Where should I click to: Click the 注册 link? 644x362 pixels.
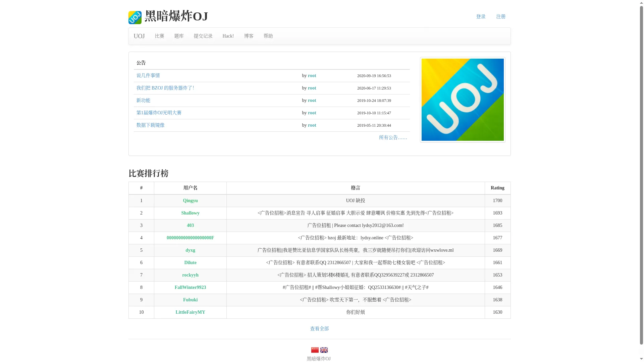(x=501, y=17)
